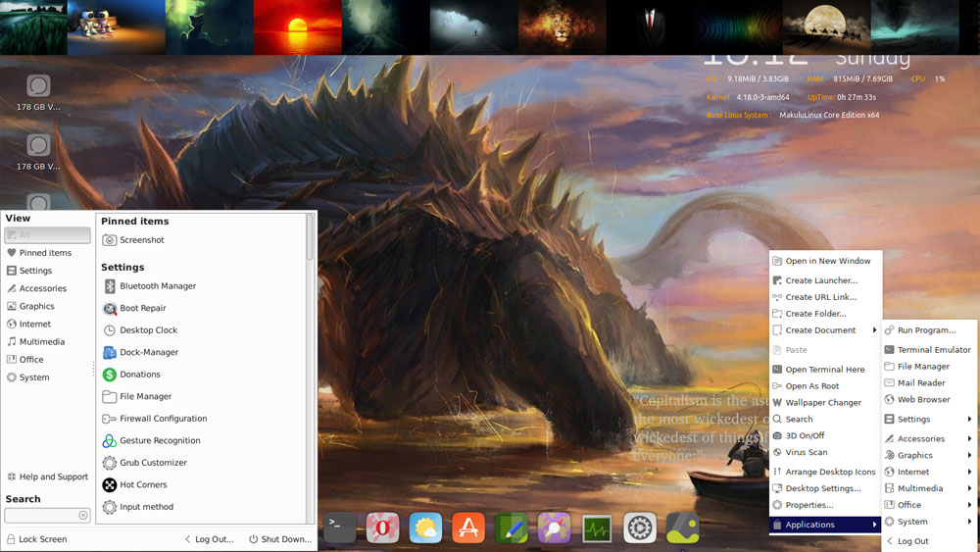Click the Screenshot pinned item icon
Screen dimensions: 980x552
pos(110,240)
